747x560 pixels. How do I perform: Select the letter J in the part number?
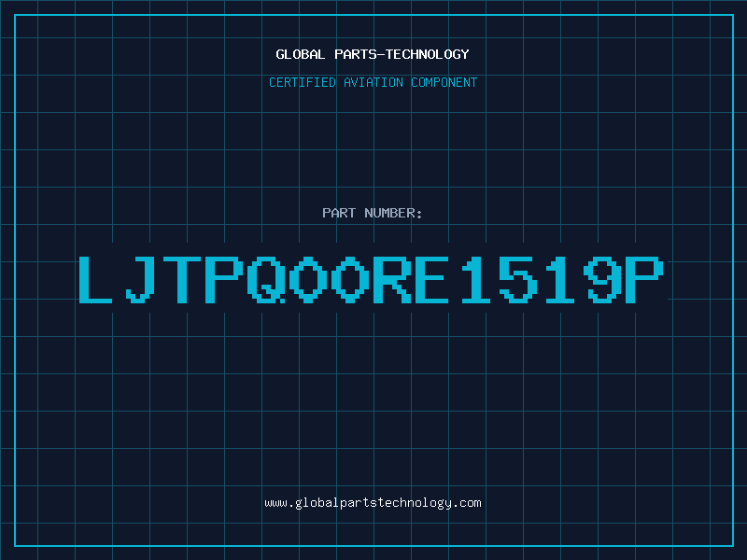(140, 279)
